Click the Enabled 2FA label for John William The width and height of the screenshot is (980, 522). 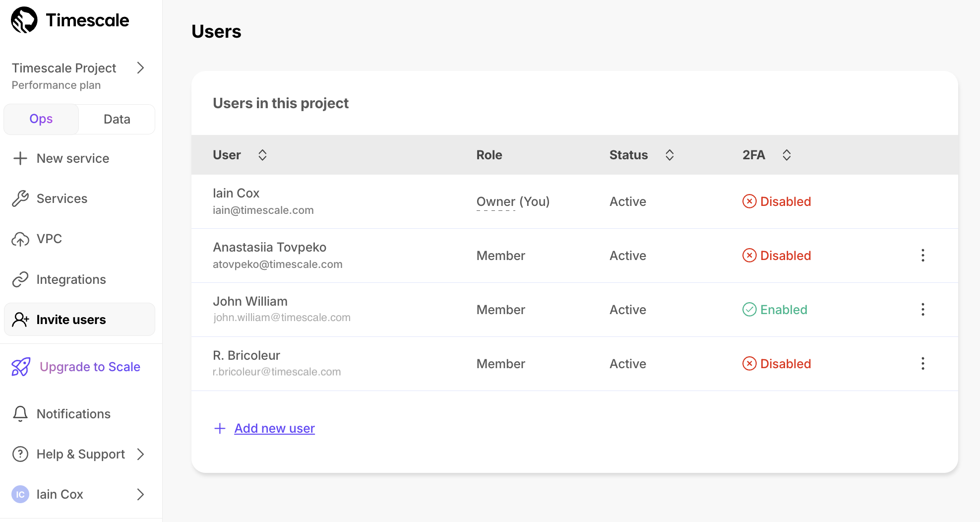(784, 310)
